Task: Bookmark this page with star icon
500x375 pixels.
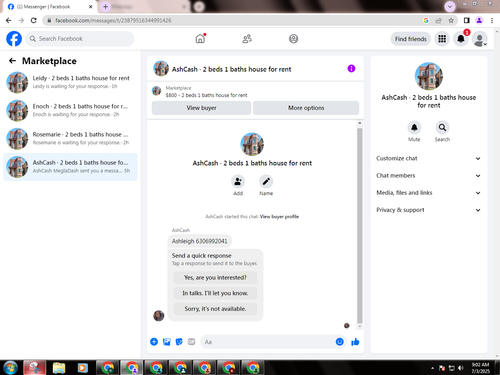Action: coord(451,21)
